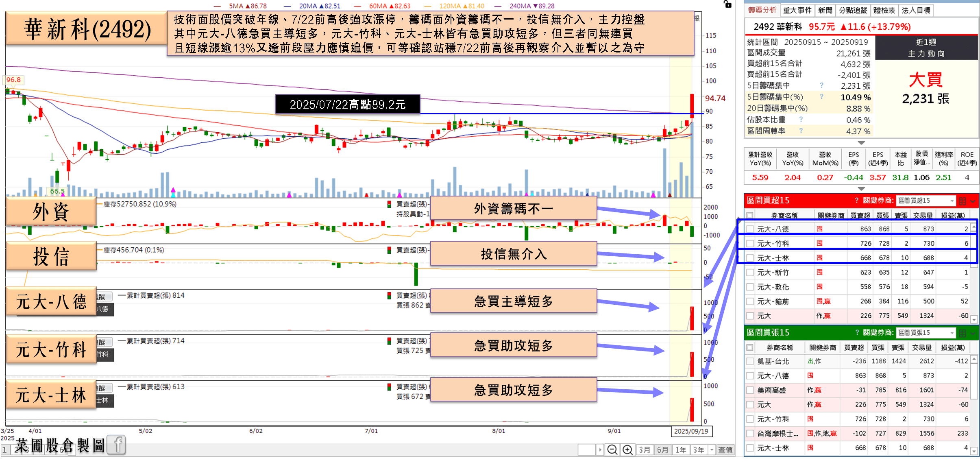Viewport: 980px width, 467px height.
Task: Click 2025/09/19 date marker on timeline
Action: pos(691,431)
